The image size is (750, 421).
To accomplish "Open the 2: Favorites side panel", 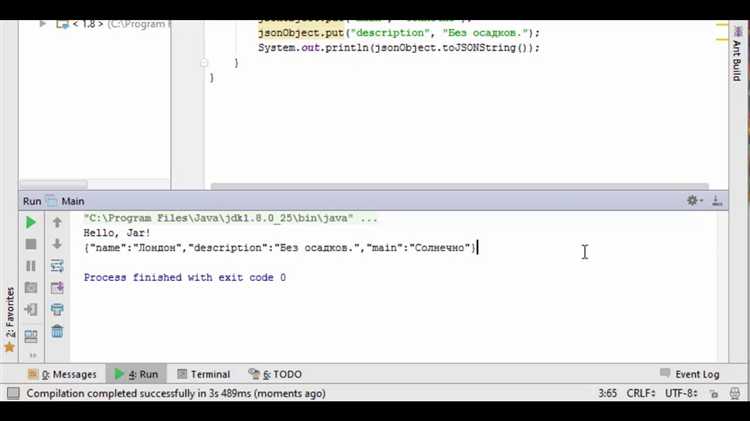I will (x=10, y=319).
